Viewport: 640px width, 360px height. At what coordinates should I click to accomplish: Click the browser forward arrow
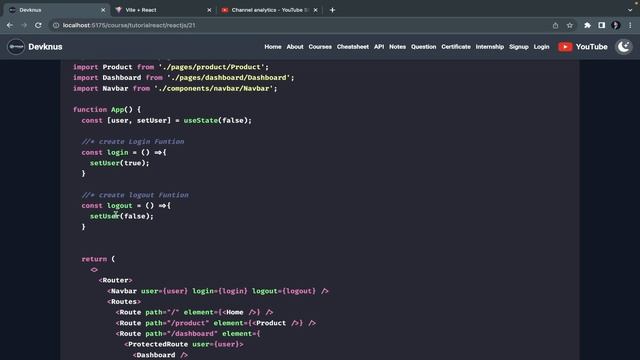[24, 25]
